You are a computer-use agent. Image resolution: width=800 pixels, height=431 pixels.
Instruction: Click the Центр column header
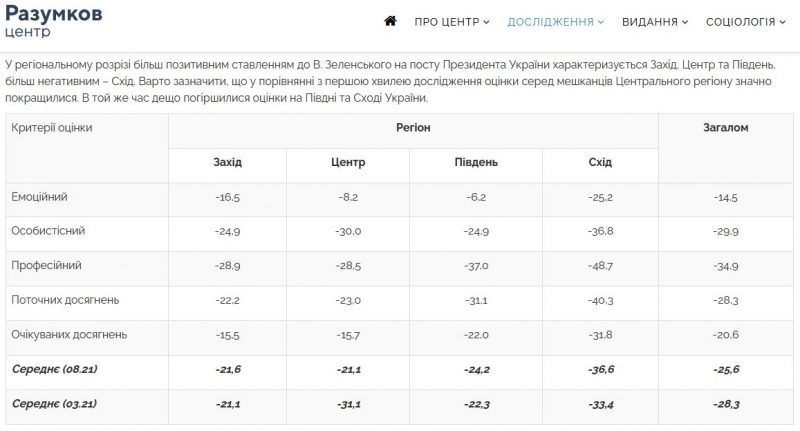pos(348,162)
